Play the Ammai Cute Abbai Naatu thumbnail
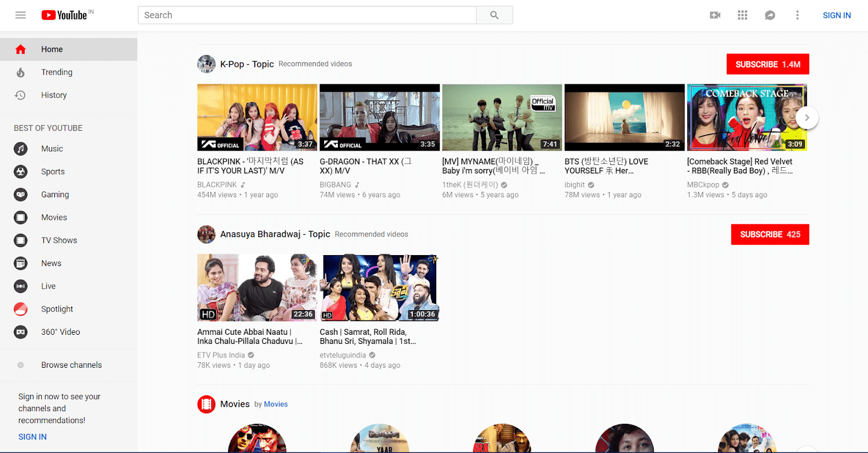 pyautogui.click(x=257, y=288)
